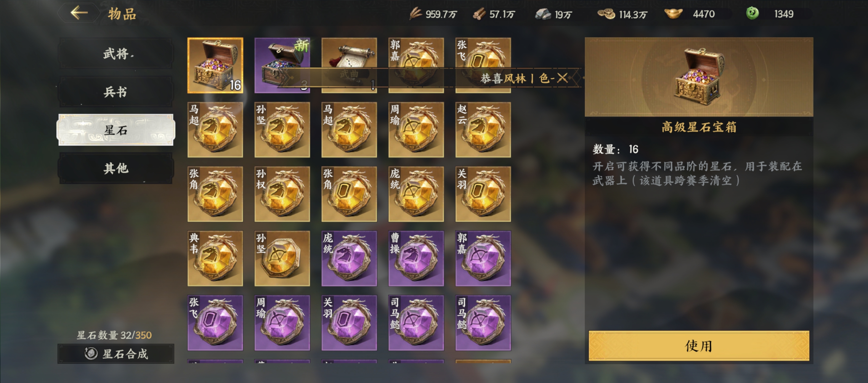This screenshot has width=868, height=383.
Task: Switch to the 兵书 tab
Action: coord(116,92)
